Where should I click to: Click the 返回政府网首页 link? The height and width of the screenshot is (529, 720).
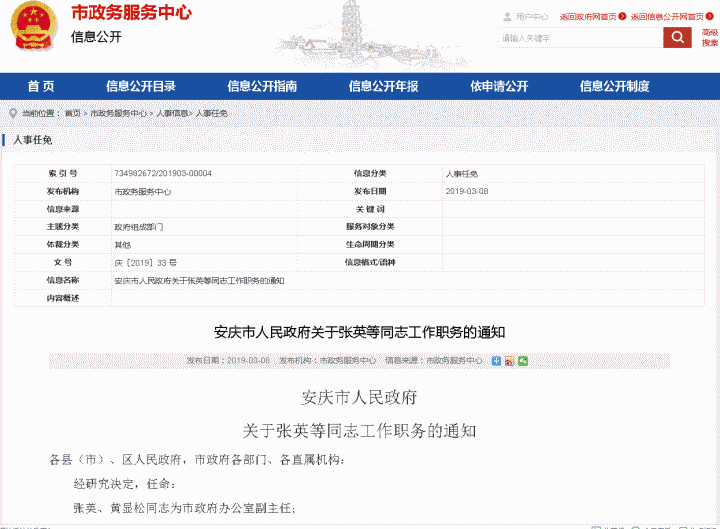pos(588,17)
